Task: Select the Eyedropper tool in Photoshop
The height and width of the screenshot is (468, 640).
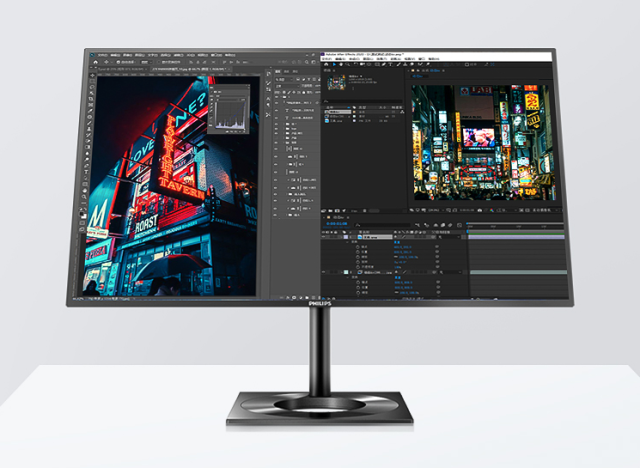Action: coord(90,111)
